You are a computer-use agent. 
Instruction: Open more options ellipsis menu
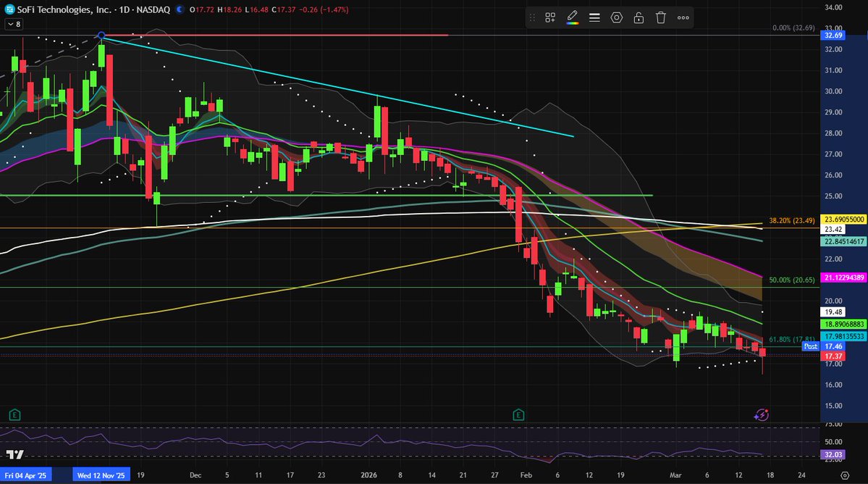point(683,17)
